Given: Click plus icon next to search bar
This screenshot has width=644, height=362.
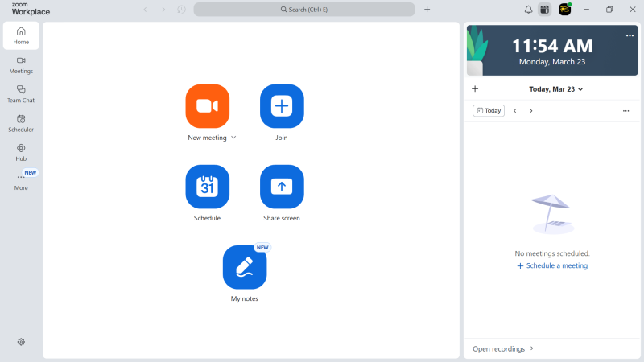Looking at the screenshot, I should click(427, 10).
